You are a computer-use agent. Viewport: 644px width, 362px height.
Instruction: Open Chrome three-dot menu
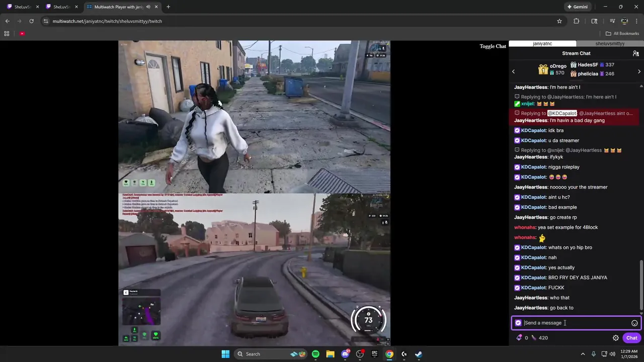pos(636,21)
